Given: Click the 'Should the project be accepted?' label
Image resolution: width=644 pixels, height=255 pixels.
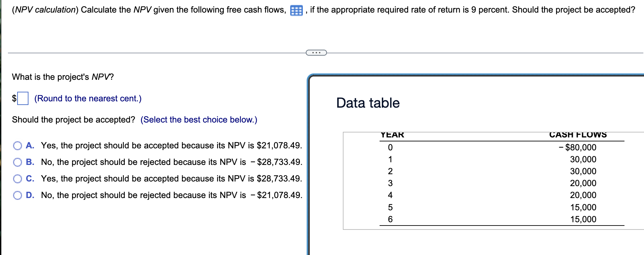Looking at the screenshot, I should point(73,120).
